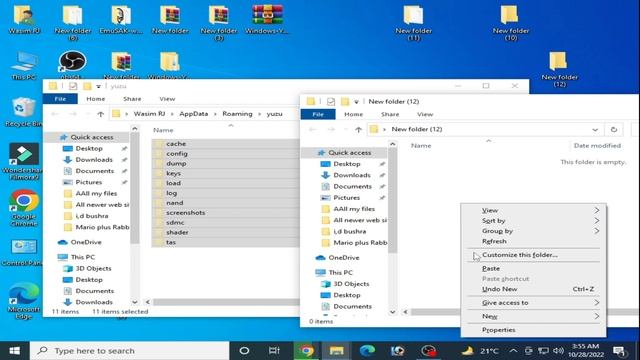Screen dimensions: 640x360
Task: Open address history dropdown in New folder (12)
Action: 595,129
